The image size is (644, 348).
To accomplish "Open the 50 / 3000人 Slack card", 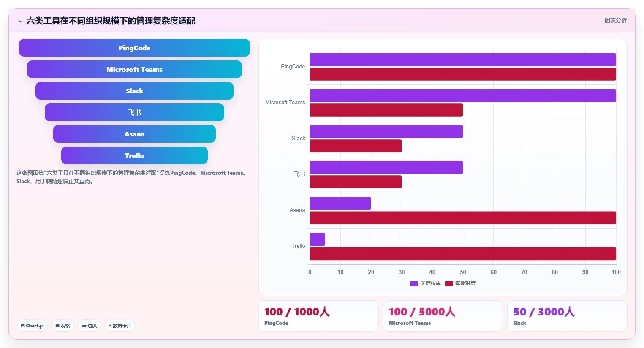I will click(567, 316).
